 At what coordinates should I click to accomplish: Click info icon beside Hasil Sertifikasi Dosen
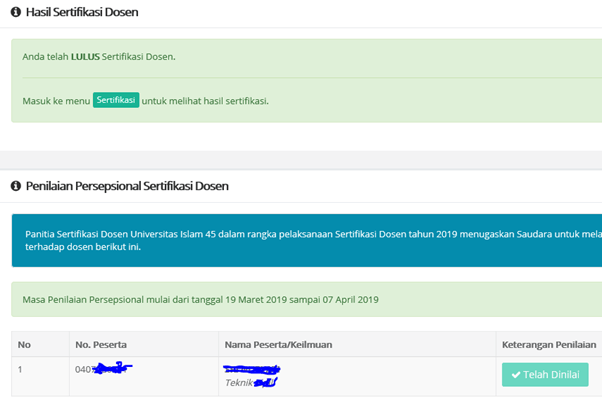(x=15, y=13)
